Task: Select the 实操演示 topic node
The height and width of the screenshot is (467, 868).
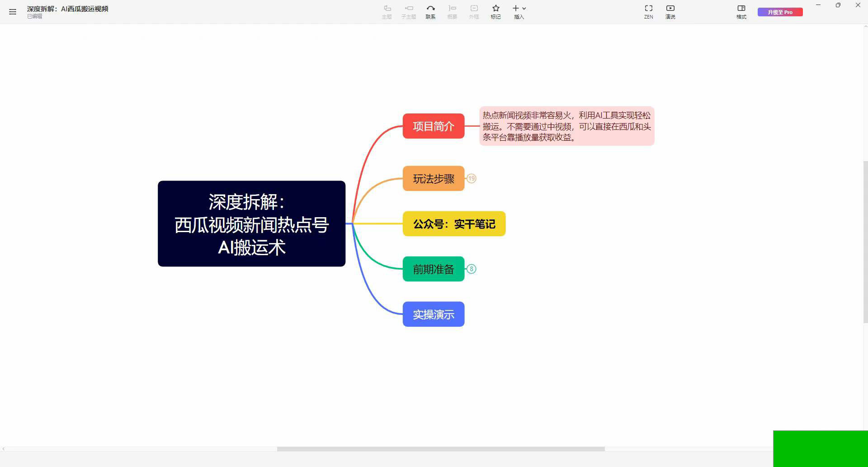Action: [x=433, y=314]
